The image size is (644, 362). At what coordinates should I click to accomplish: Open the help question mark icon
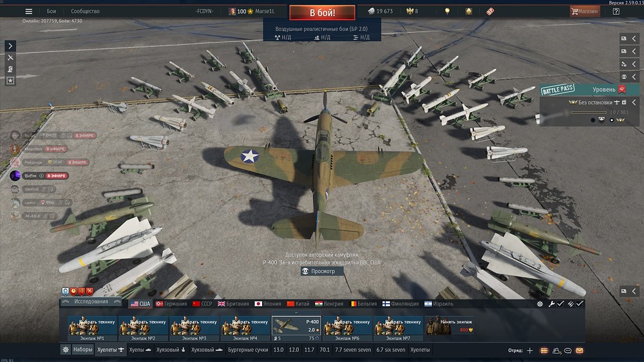coord(616,12)
